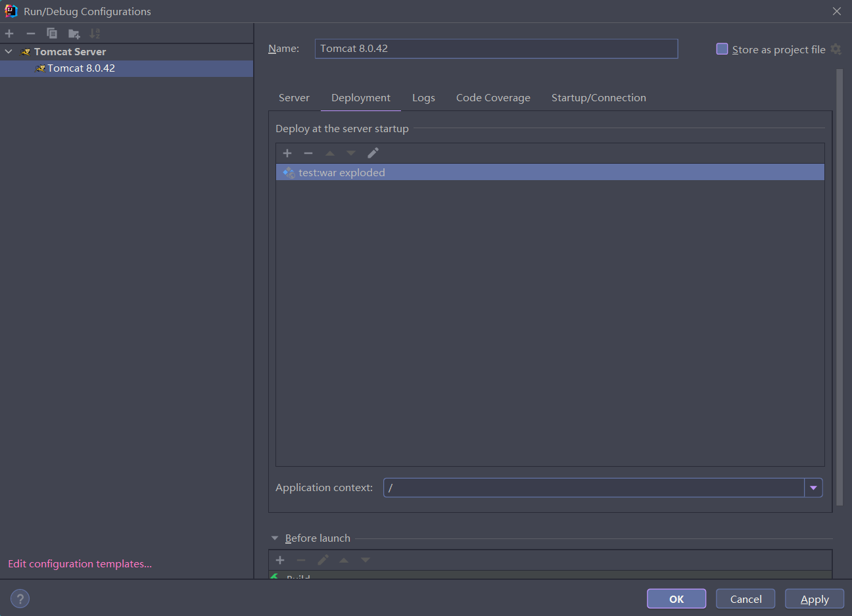This screenshot has width=852, height=616.
Task: Confirm with the OK button
Action: click(x=676, y=599)
